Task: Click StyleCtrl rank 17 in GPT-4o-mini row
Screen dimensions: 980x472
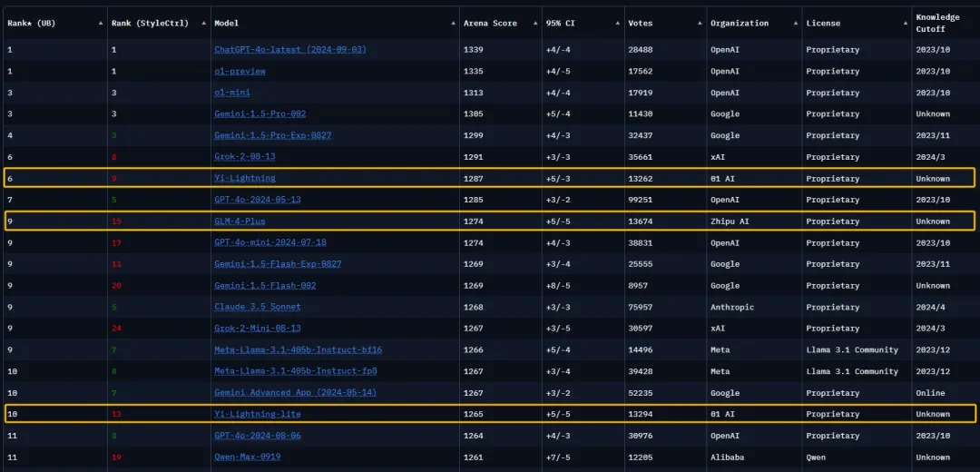Action: pos(116,242)
